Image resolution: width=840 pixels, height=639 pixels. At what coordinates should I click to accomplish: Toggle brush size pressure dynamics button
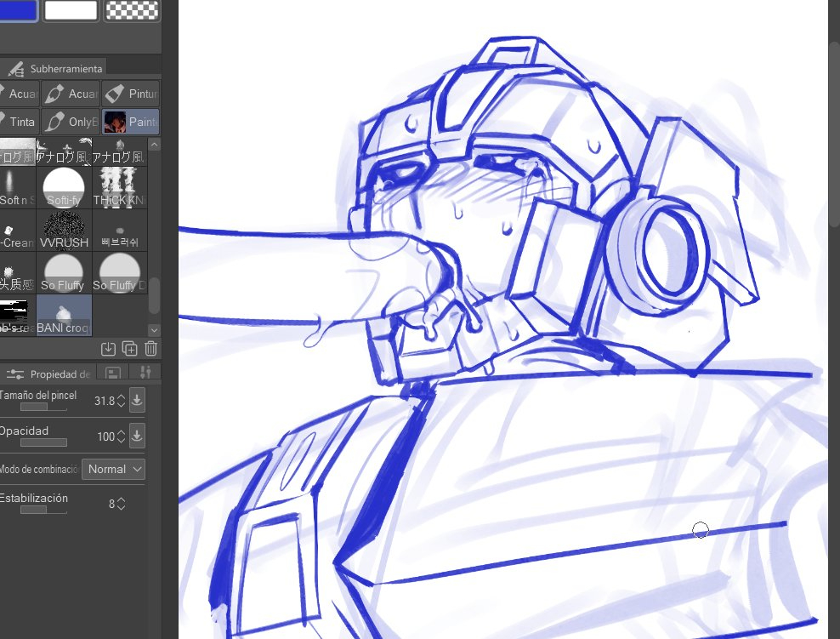[x=137, y=401]
